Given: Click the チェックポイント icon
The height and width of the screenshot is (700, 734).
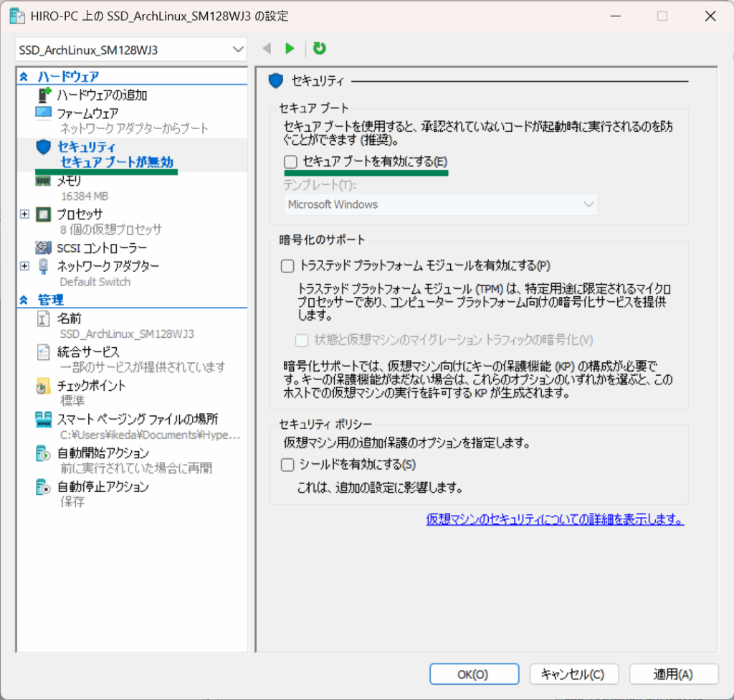Looking at the screenshot, I should (43, 386).
